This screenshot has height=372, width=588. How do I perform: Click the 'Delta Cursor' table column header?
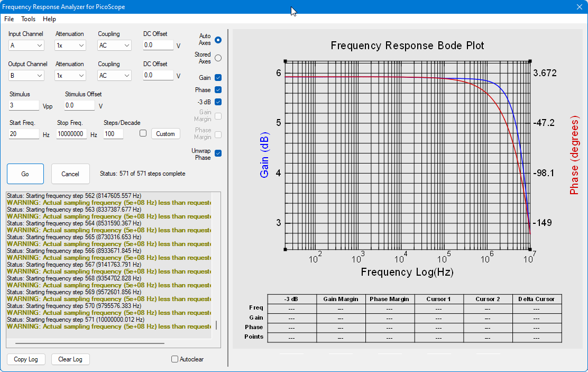[537, 299]
